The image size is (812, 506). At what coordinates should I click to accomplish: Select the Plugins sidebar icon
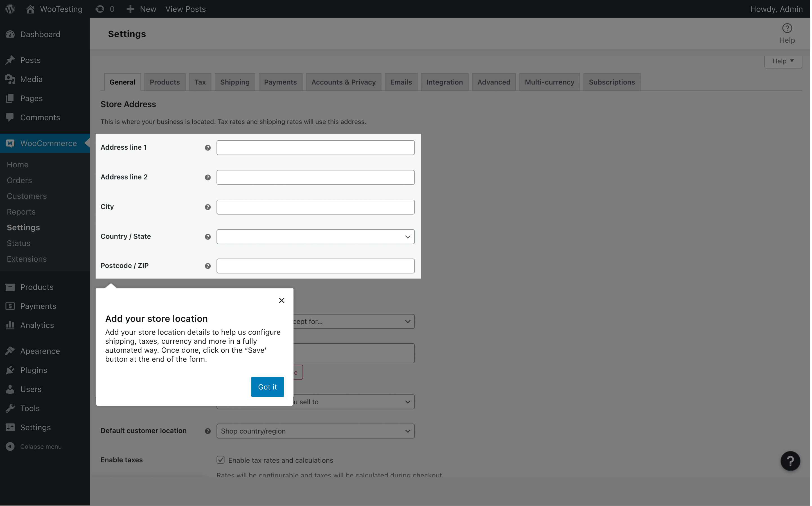(x=10, y=370)
